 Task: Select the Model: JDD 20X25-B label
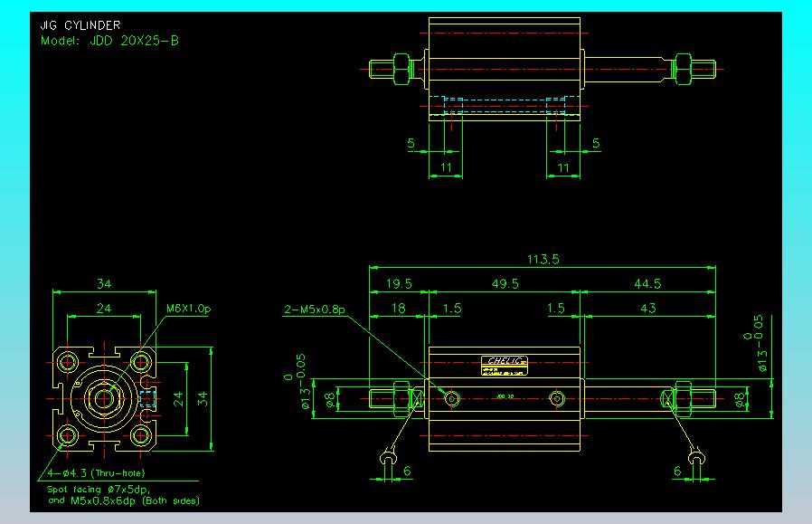(109, 41)
